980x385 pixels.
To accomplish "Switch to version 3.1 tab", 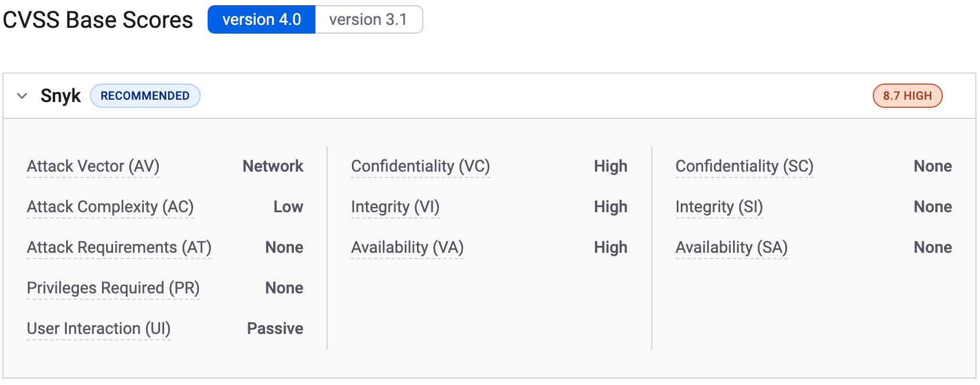I will pyautogui.click(x=368, y=20).
